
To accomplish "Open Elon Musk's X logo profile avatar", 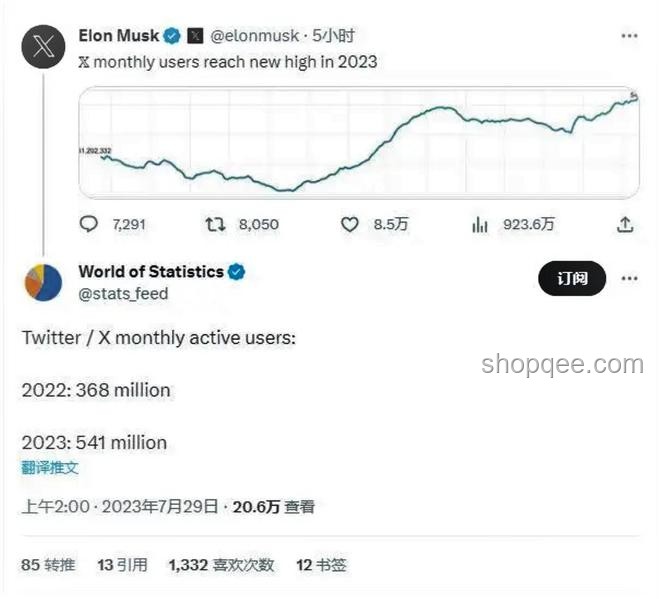I will pyautogui.click(x=43, y=47).
